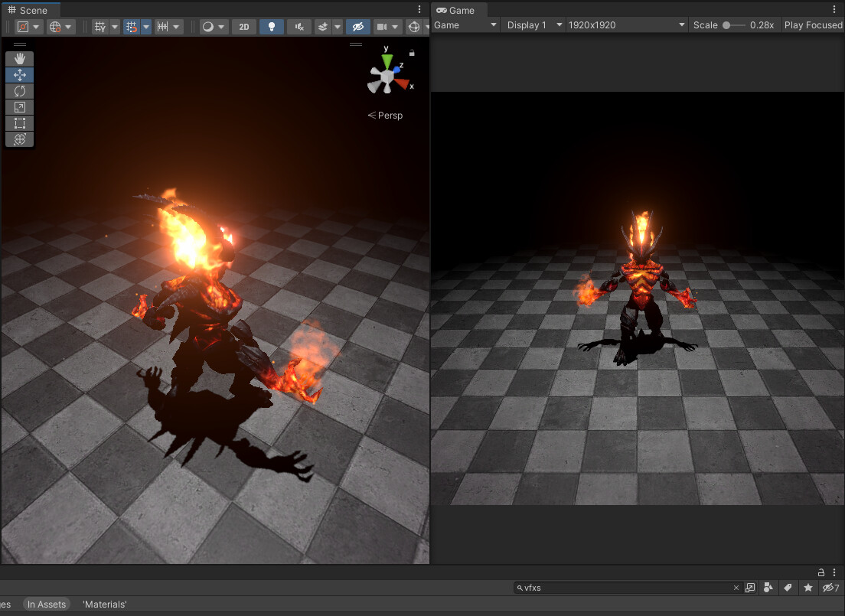This screenshot has height=616, width=845.
Task: Toggle 2D view mode in Scene view
Action: (243, 26)
